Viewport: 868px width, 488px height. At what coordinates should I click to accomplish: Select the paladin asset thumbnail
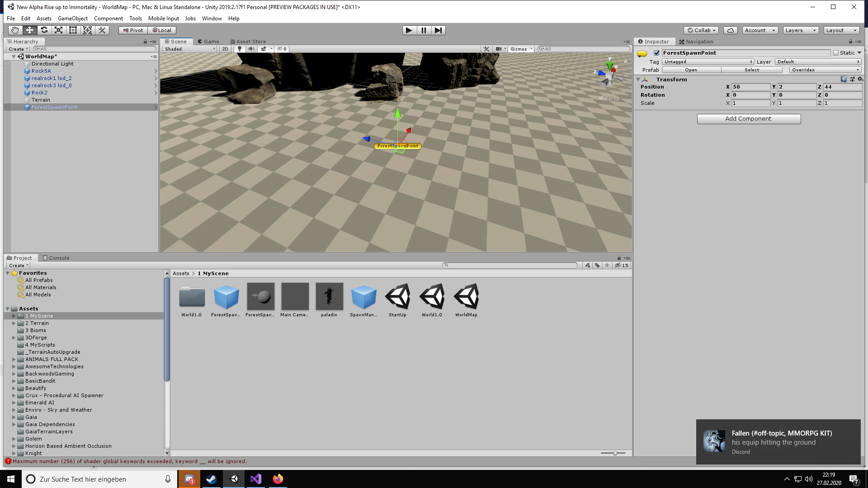point(329,297)
